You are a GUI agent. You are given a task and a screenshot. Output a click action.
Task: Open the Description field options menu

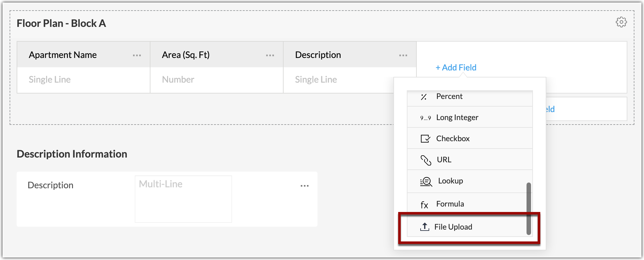point(305,185)
